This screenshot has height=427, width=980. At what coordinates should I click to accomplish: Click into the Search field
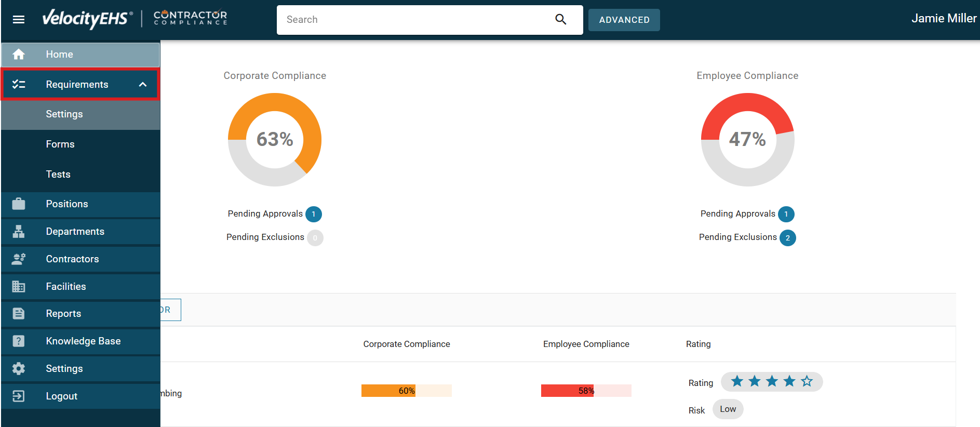click(415, 20)
